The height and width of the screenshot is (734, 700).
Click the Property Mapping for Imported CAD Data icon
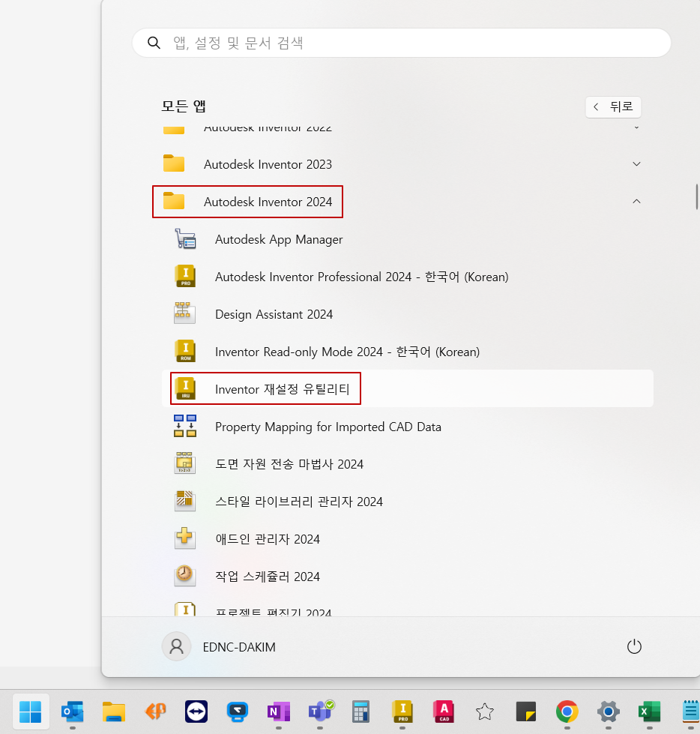[185, 426]
